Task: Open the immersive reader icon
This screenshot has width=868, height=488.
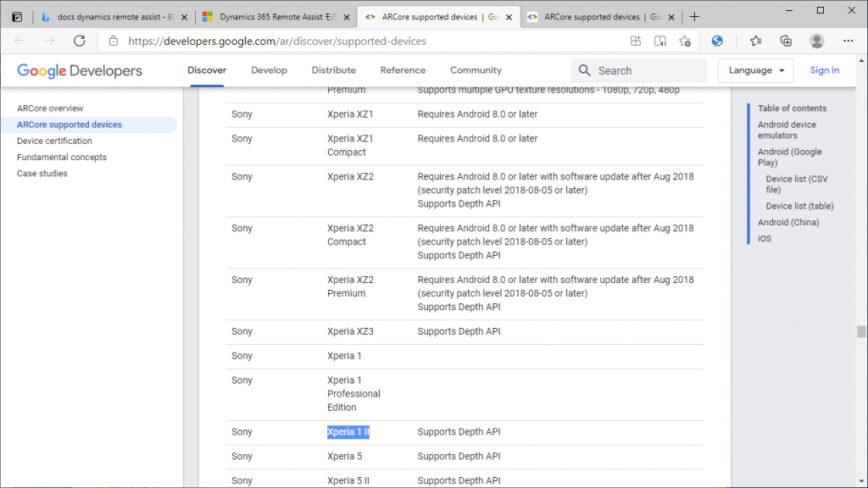Action: tap(659, 41)
